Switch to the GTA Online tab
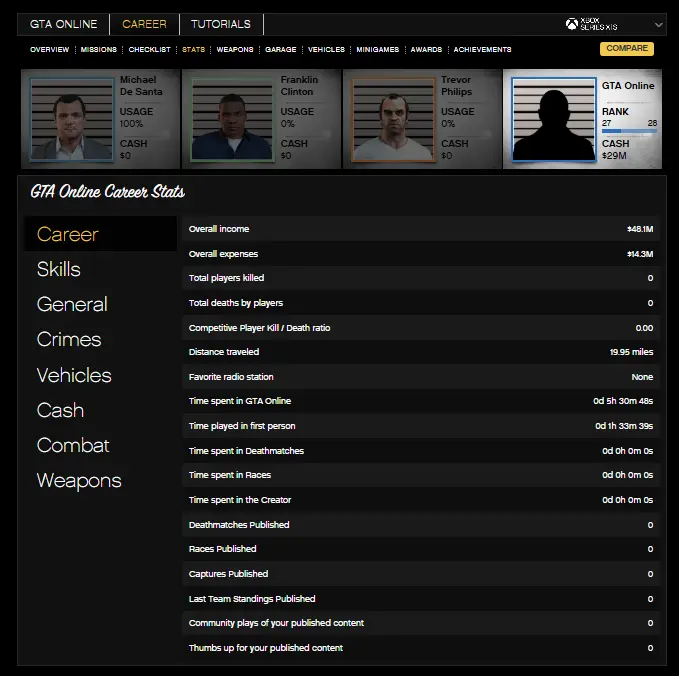The width and height of the screenshot is (679, 676). pyautogui.click(x=64, y=24)
